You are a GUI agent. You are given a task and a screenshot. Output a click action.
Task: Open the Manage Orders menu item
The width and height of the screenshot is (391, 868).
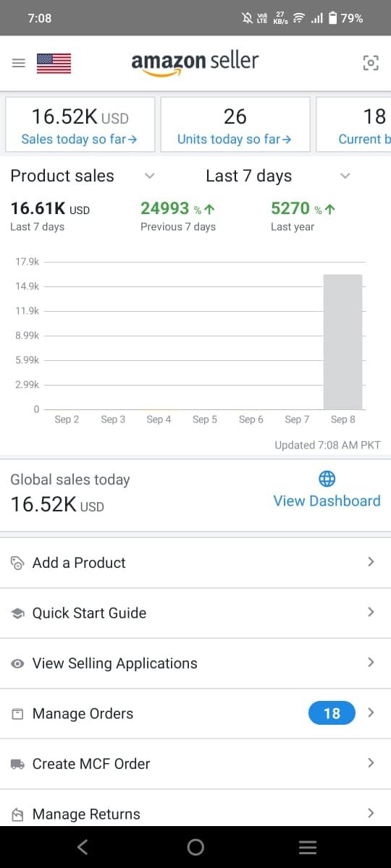195,714
